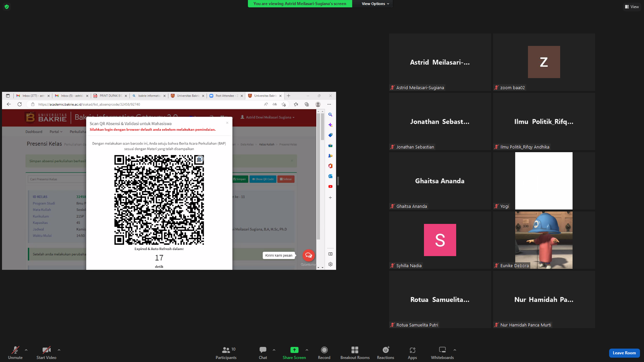The width and height of the screenshot is (644, 362).
Task: Open Outlook icon in Edge sidebar
Action: click(x=330, y=176)
